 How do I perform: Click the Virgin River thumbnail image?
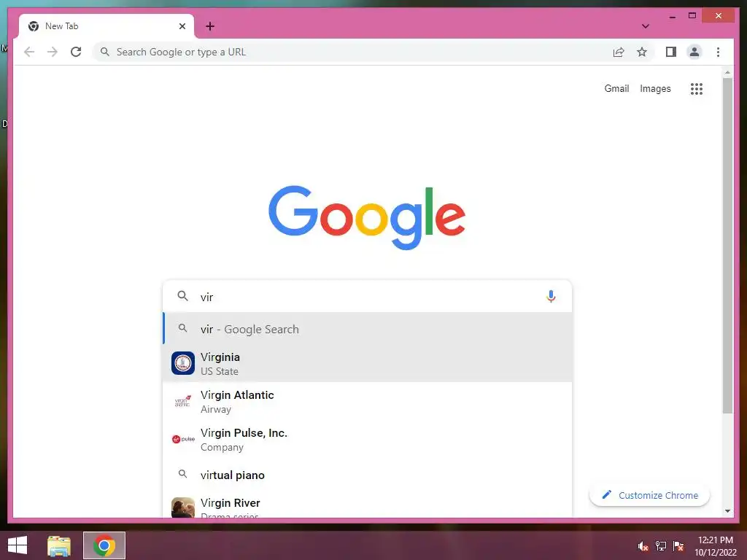(183, 507)
